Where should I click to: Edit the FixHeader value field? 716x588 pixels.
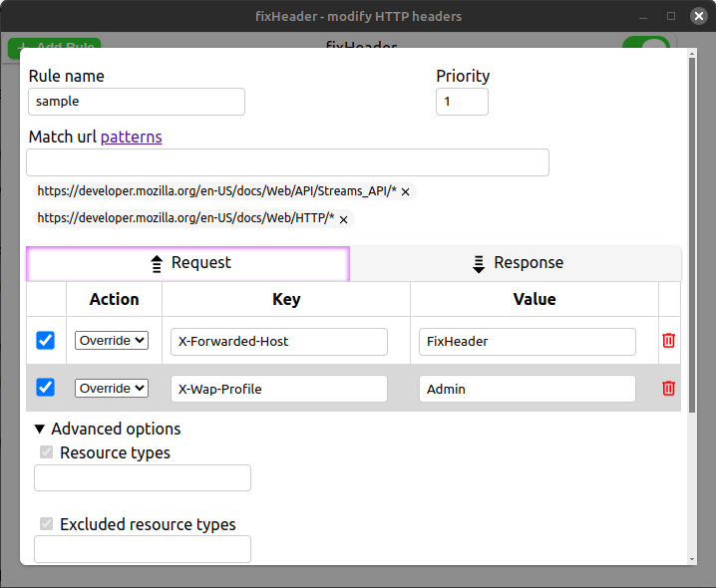(x=527, y=341)
